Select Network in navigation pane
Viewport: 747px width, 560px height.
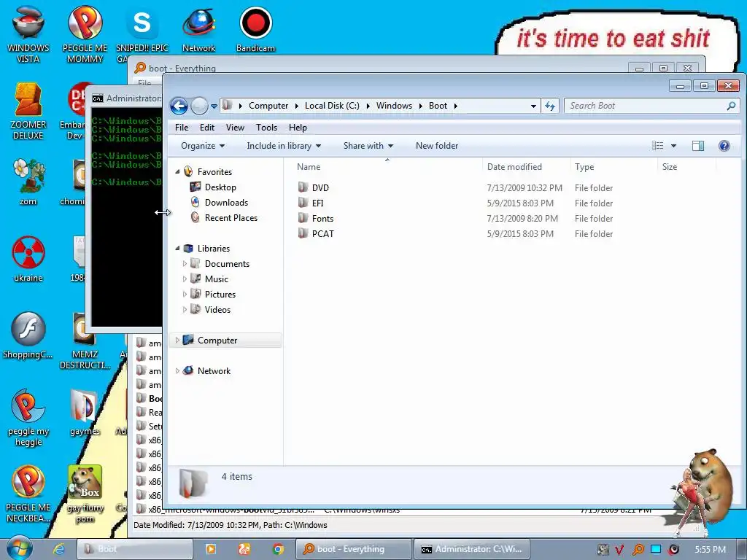[x=214, y=370]
